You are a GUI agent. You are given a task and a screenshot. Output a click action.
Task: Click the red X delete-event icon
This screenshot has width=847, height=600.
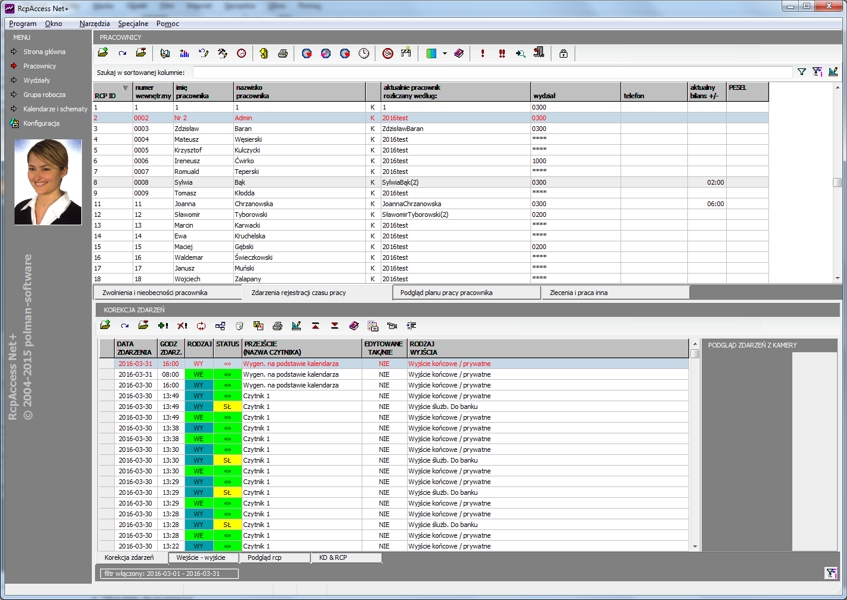[182, 326]
